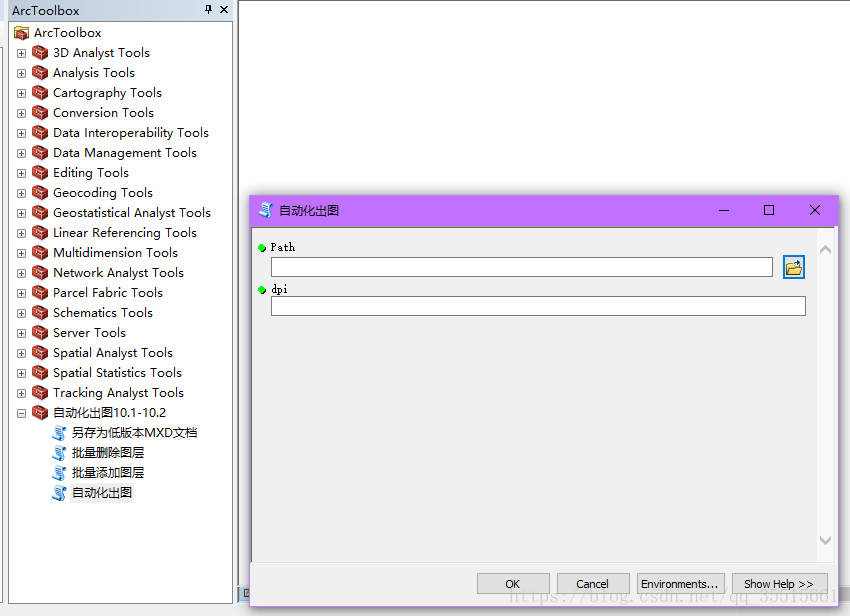This screenshot has width=850, height=616.
Task: Maximize the 自动化出图 dialog window
Action: click(x=769, y=210)
